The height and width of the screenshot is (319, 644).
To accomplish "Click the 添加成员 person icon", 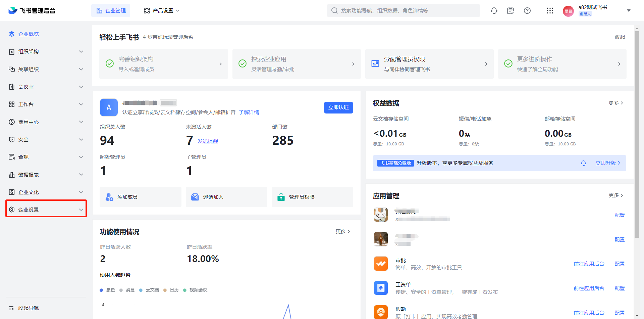I will pyautogui.click(x=109, y=197).
